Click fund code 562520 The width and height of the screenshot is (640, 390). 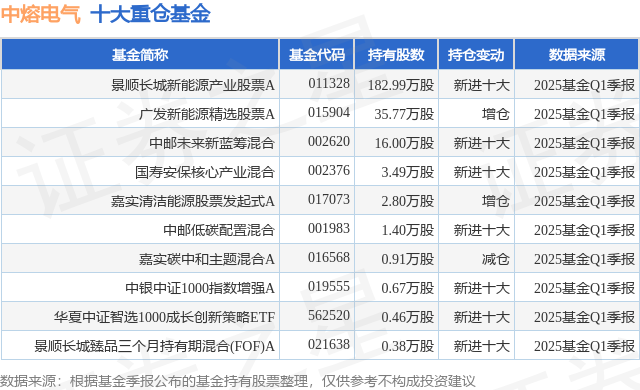[329, 315]
